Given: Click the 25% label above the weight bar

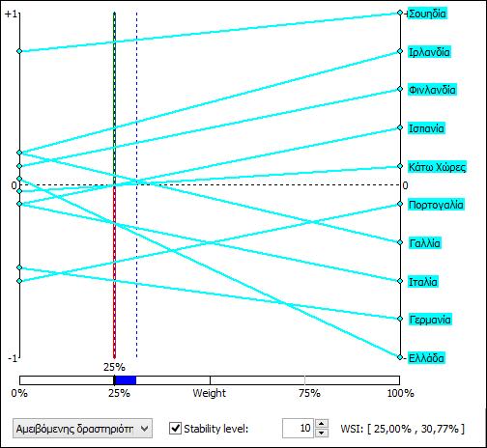Looking at the screenshot, I should [x=114, y=367].
